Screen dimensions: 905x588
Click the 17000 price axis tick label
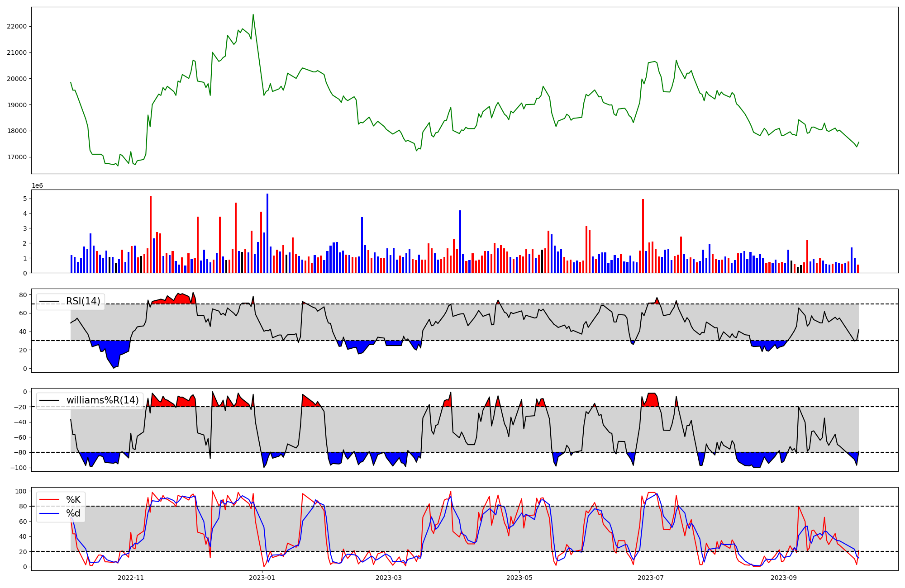17,157
